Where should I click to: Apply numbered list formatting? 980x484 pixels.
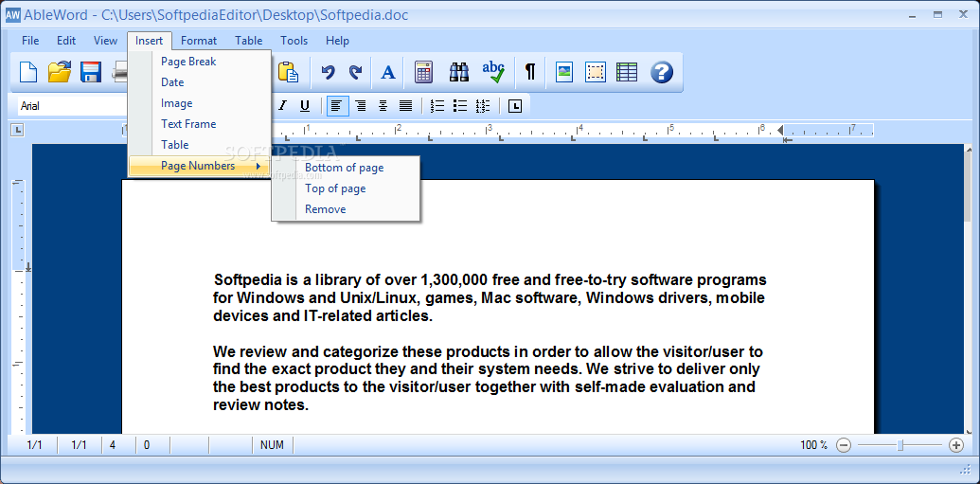click(x=438, y=106)
